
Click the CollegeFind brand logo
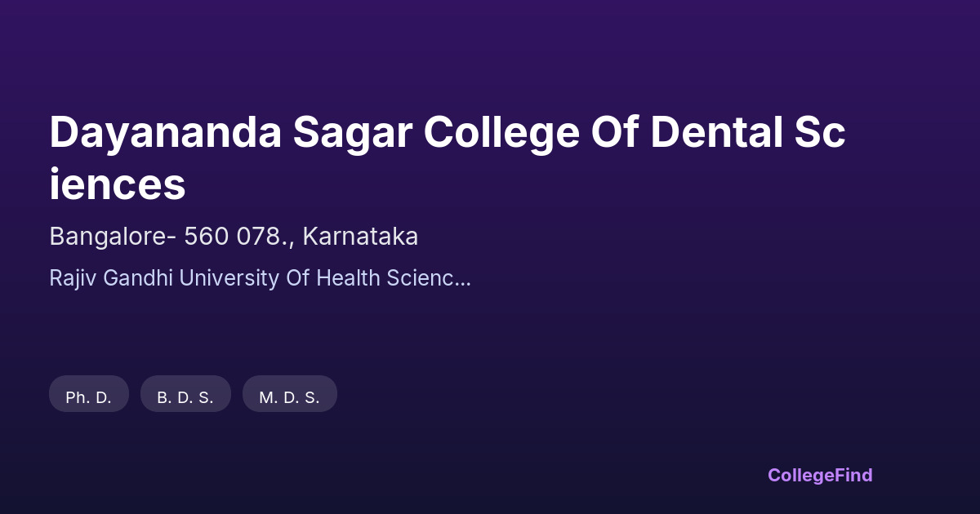click(819, 475)
